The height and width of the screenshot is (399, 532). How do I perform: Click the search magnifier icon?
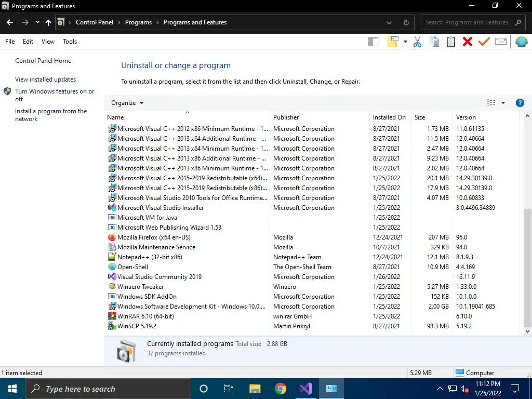point(518,22)
